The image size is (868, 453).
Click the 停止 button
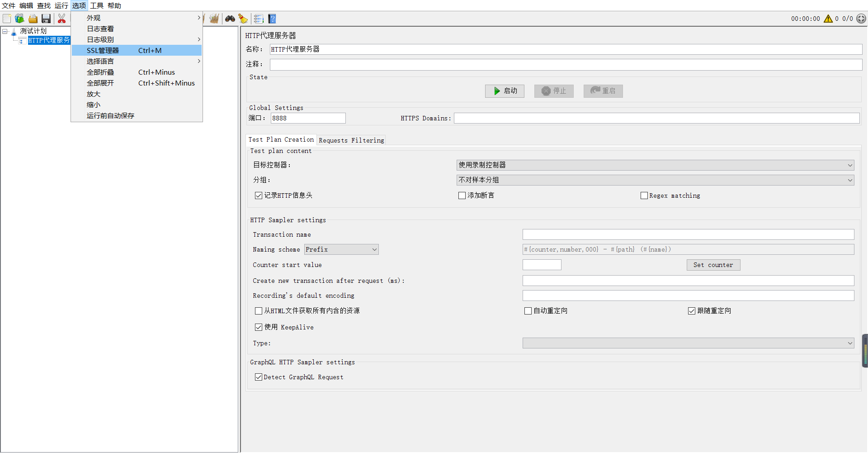click(x=554, y=91)
